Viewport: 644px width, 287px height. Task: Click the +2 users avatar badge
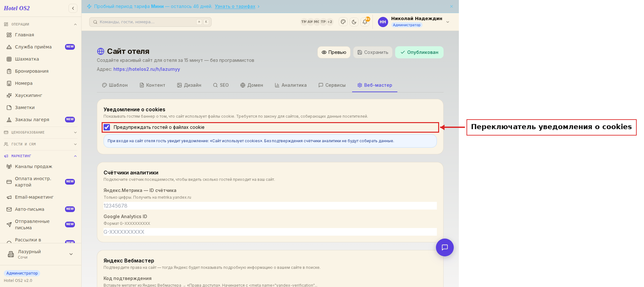click(330, 22)
